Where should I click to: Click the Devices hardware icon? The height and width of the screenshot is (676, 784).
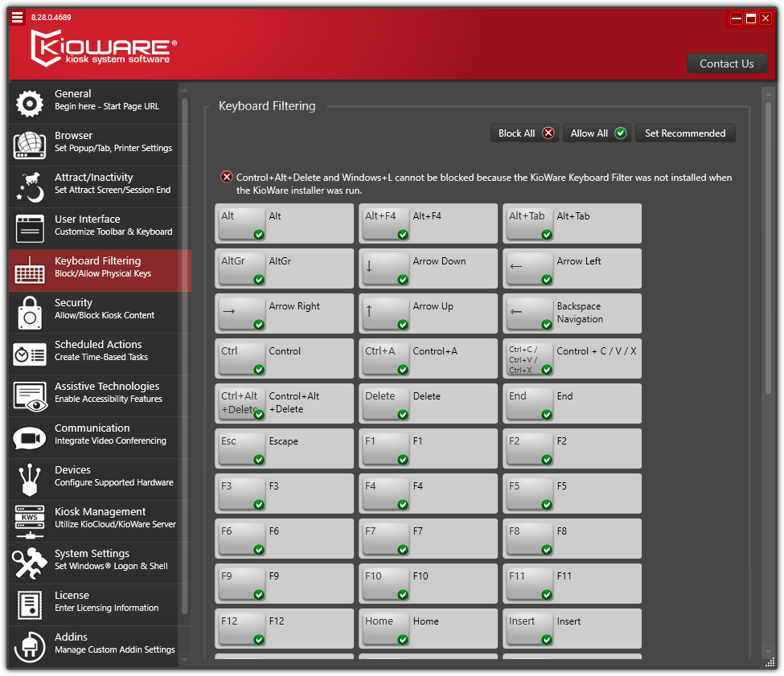(30, 480)
